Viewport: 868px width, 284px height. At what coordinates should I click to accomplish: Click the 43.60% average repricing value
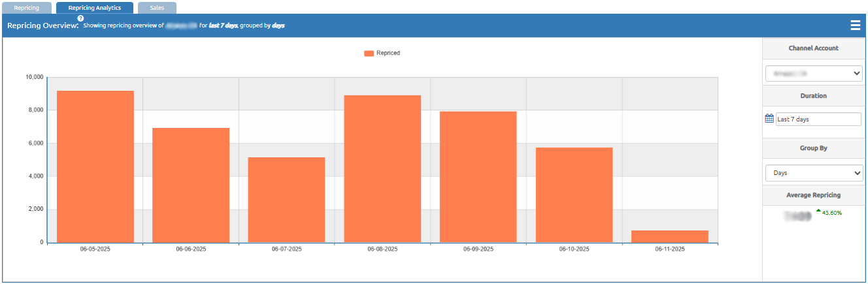click(832, 213)
